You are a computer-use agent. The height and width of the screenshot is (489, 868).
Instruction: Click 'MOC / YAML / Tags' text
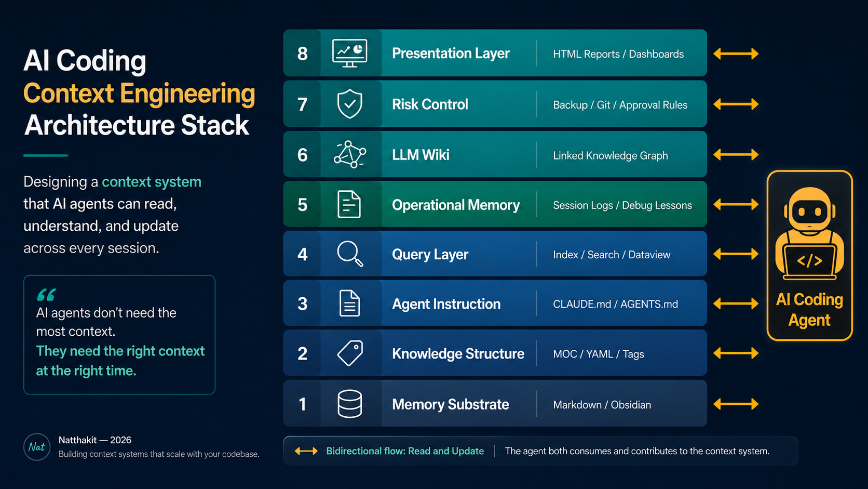tap(598, 354)
